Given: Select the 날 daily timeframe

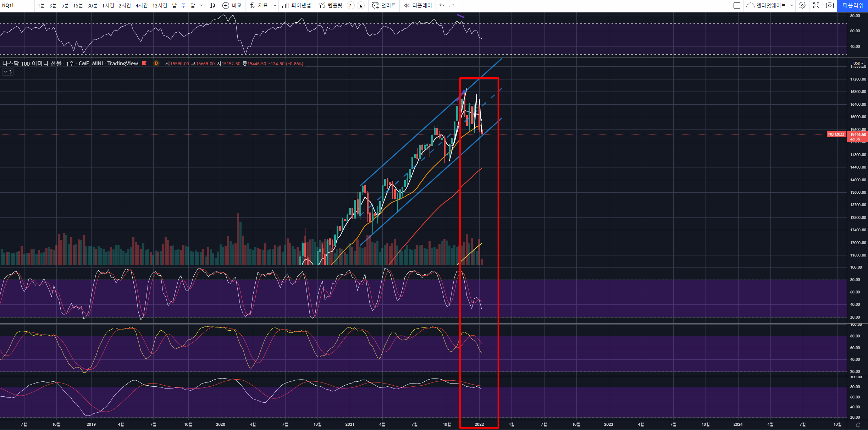Looking at the screenshot, I should 174,5.
